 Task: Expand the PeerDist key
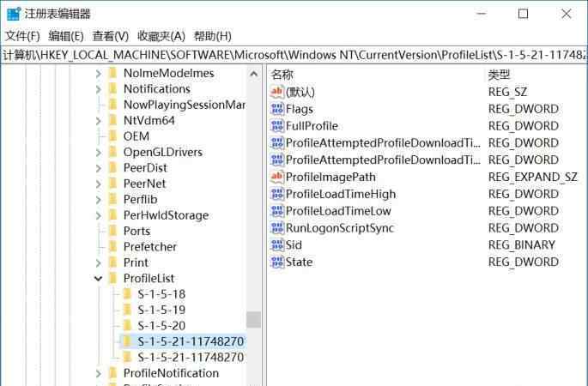(98, 168)
